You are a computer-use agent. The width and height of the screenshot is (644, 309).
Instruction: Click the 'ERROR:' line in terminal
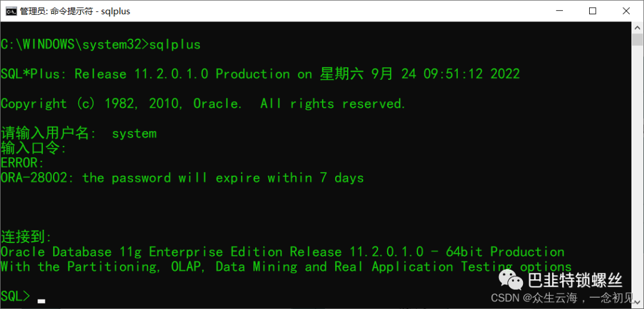point(23,163)
